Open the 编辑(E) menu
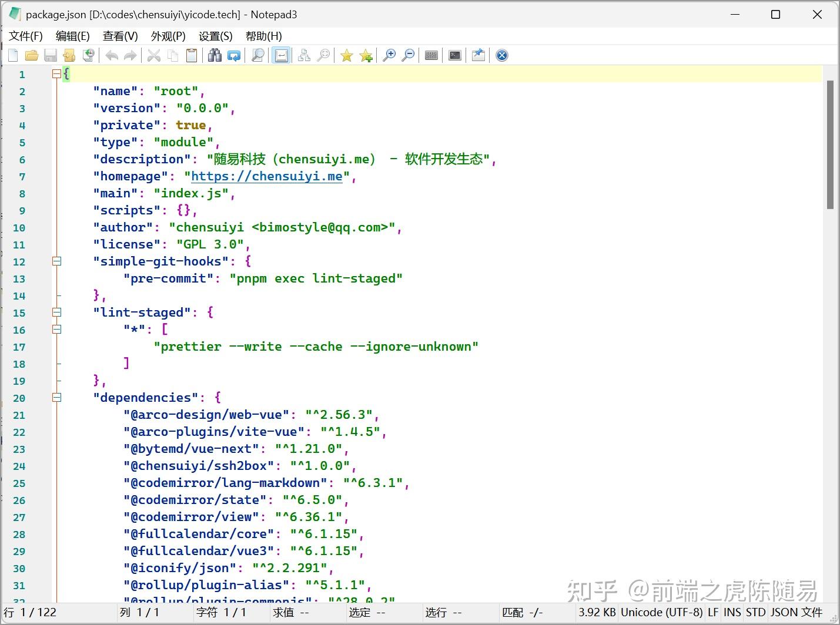840x625 pixels. (x=72, y=36)
